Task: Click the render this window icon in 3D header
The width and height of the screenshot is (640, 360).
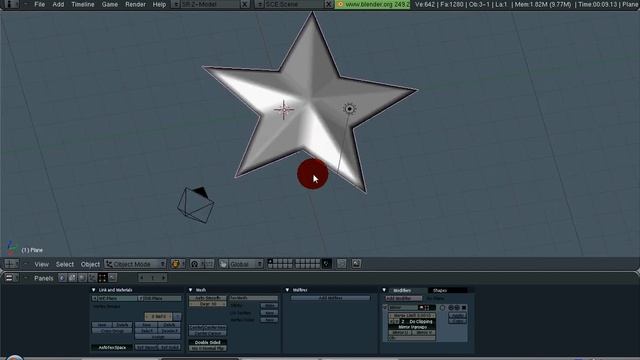Action: point(356,264)
